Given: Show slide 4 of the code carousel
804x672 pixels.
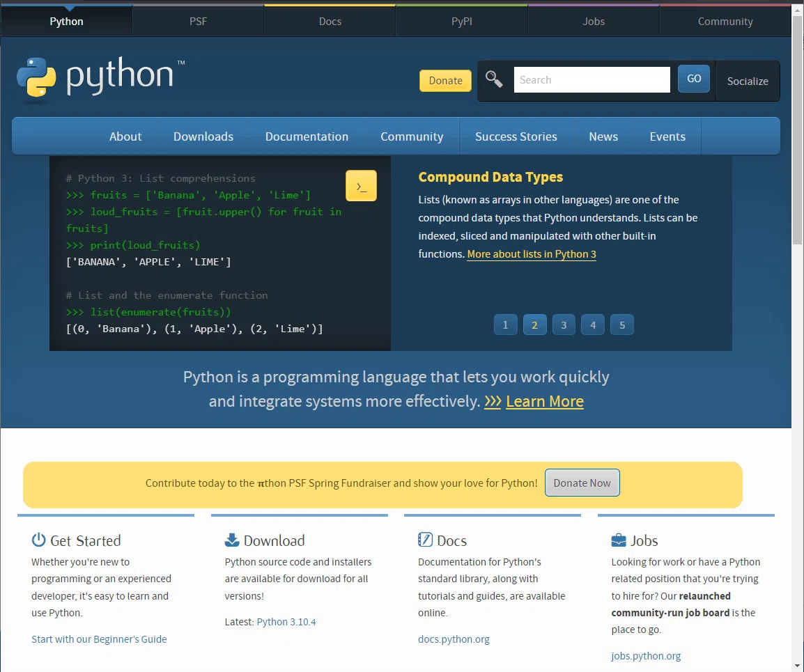Looking at the screenshot, I should pyautogui.click(x=593, y=325).
